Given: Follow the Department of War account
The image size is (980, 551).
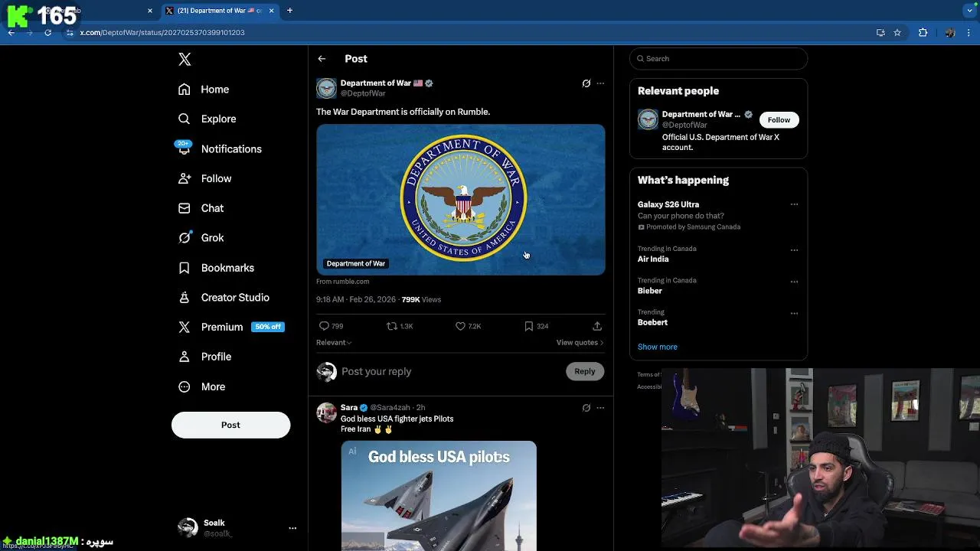Looking at the screenshot, I should pos(779,120).
